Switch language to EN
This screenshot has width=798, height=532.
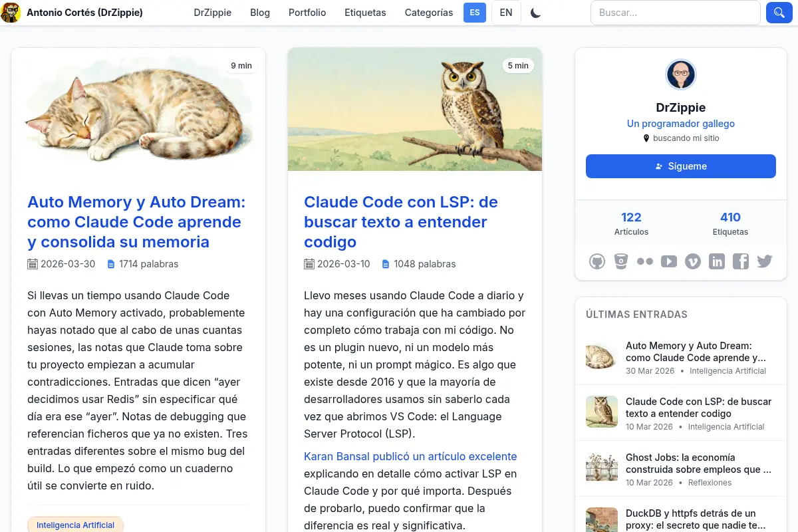[x=506, y=13]
